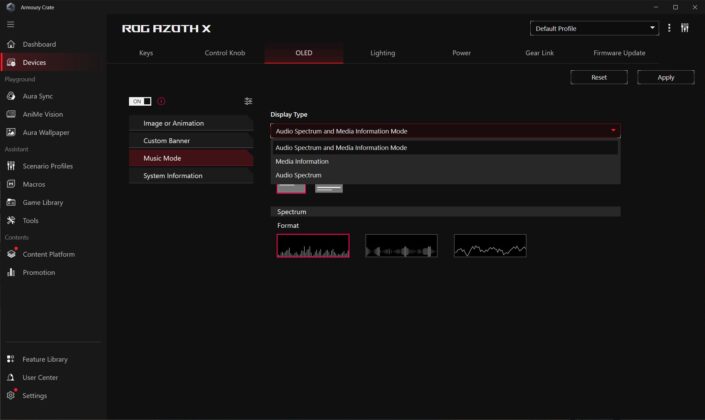
Task: Choose the Media Information option
Action: pyautogui.click(x=445, y=161)
